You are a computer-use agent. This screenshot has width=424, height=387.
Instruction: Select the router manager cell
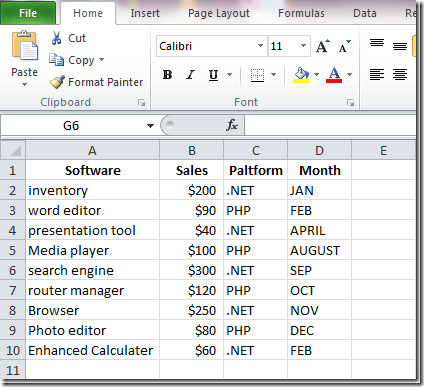(x=93, y=290)
